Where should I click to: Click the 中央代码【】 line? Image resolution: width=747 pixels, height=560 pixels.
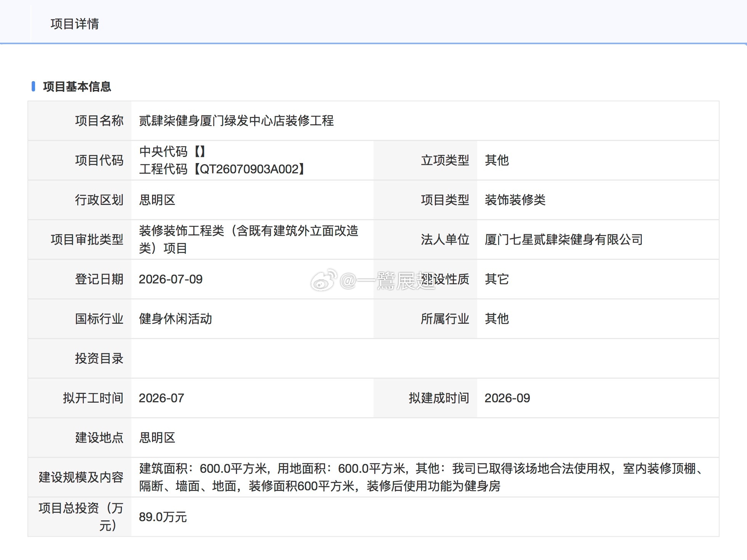(x=173, y=152)
